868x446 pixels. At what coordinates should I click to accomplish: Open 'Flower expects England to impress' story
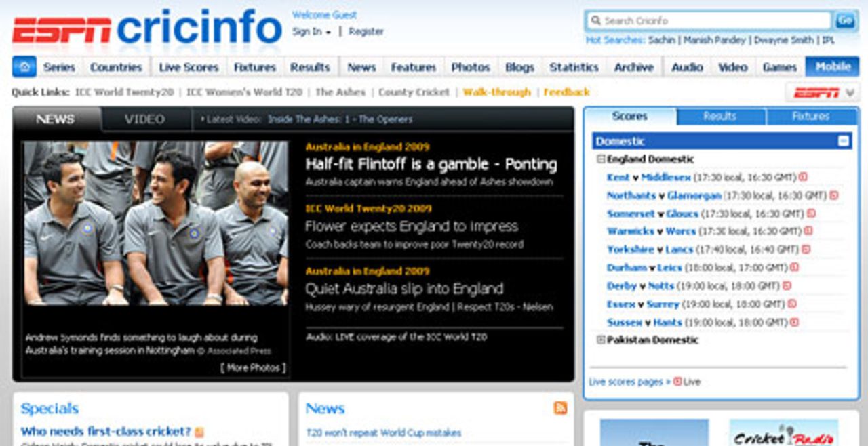click(412, 226)
